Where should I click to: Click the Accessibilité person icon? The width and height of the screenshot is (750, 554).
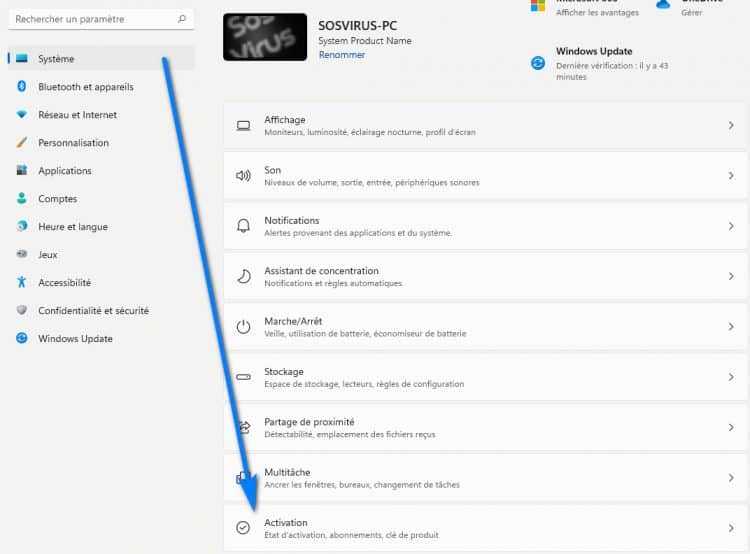pyautogui.click(x=21, y=283)
